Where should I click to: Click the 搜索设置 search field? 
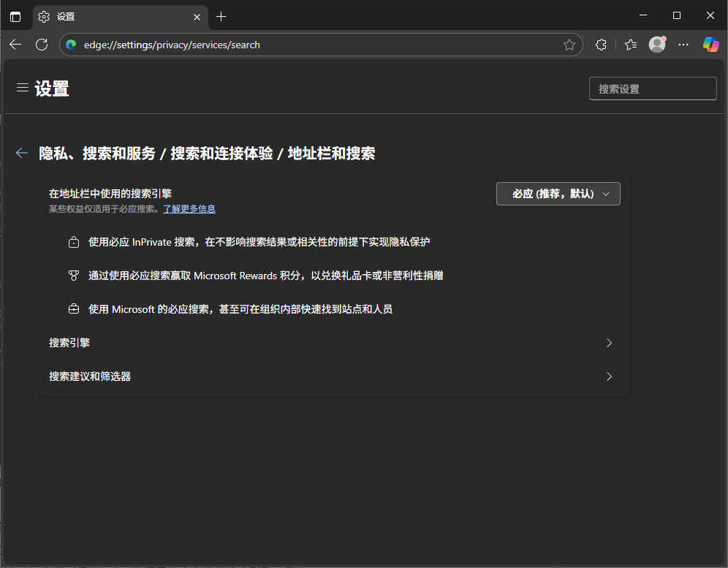[x=652, y=88]
